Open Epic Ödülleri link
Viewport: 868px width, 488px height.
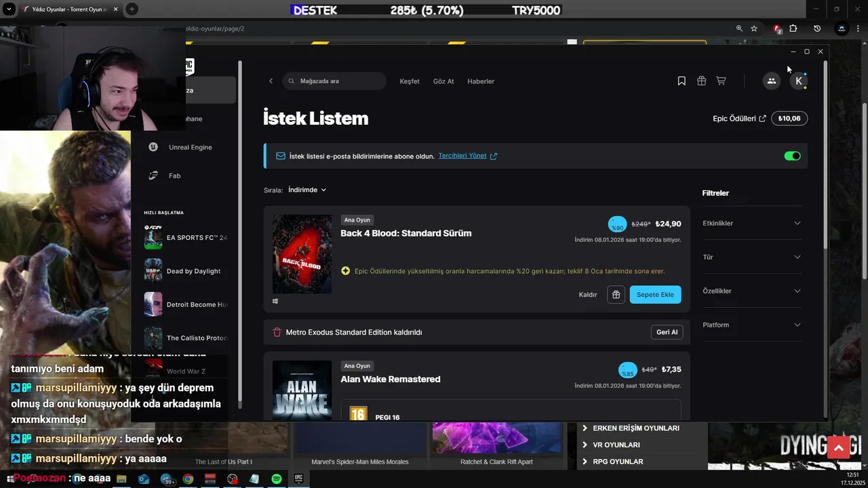[x=739, y=119]
